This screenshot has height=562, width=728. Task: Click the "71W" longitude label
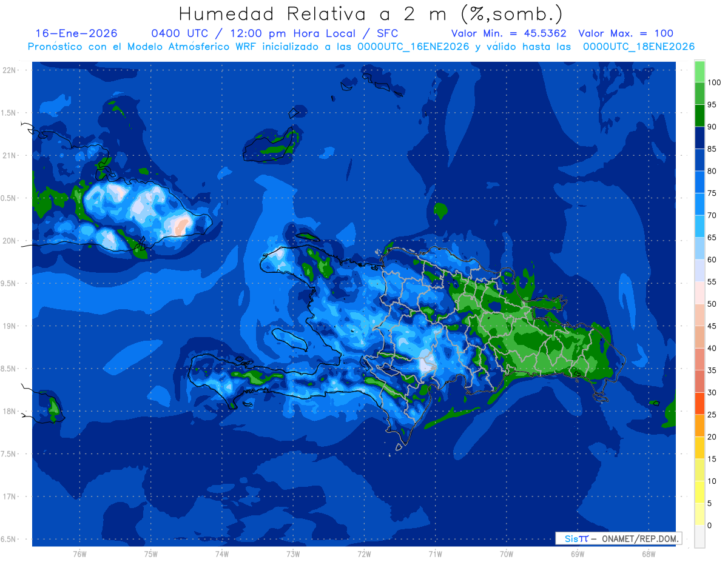point(435,554)
